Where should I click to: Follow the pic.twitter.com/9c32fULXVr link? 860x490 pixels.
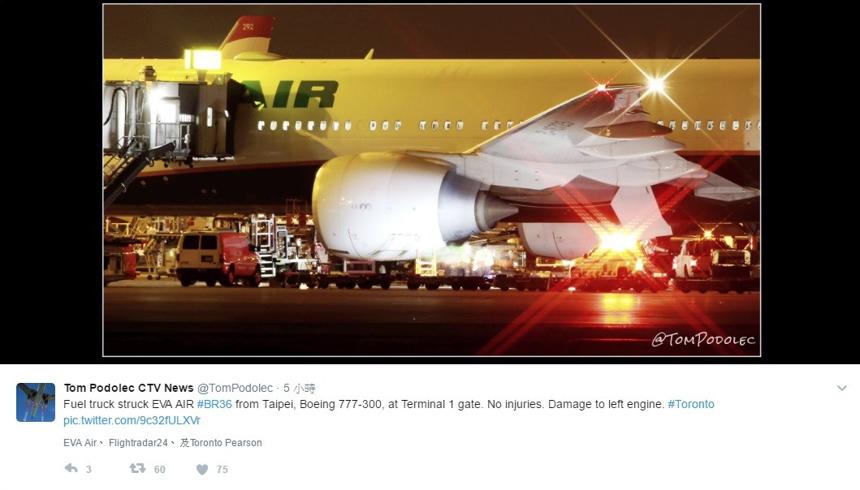pyautogui.click(x=132, y=421)
